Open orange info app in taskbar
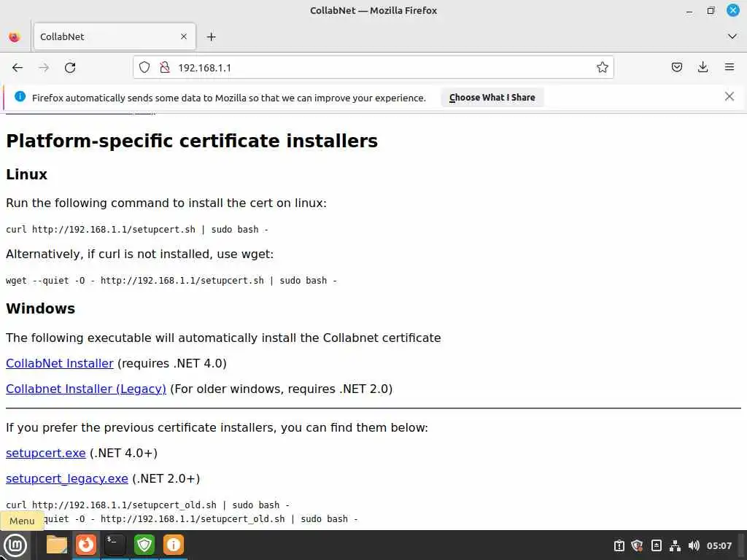 click(173, 545)
